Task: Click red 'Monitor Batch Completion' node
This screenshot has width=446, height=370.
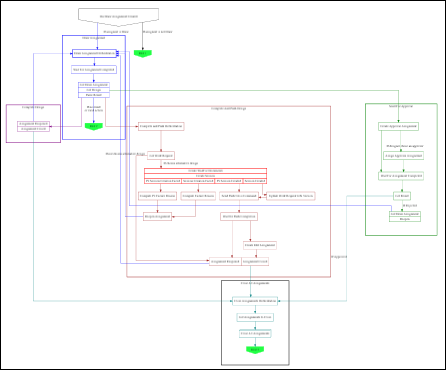Action: pos(239,217)
